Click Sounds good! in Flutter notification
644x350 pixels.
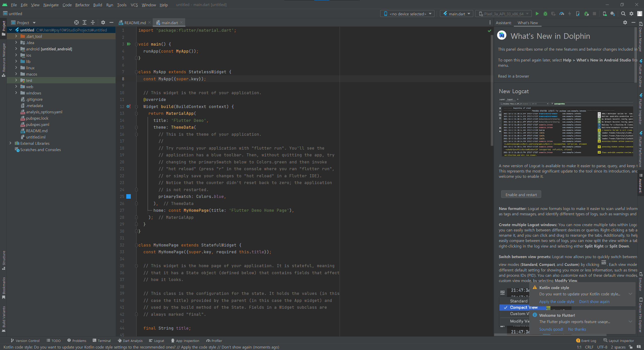click(551, 329)
